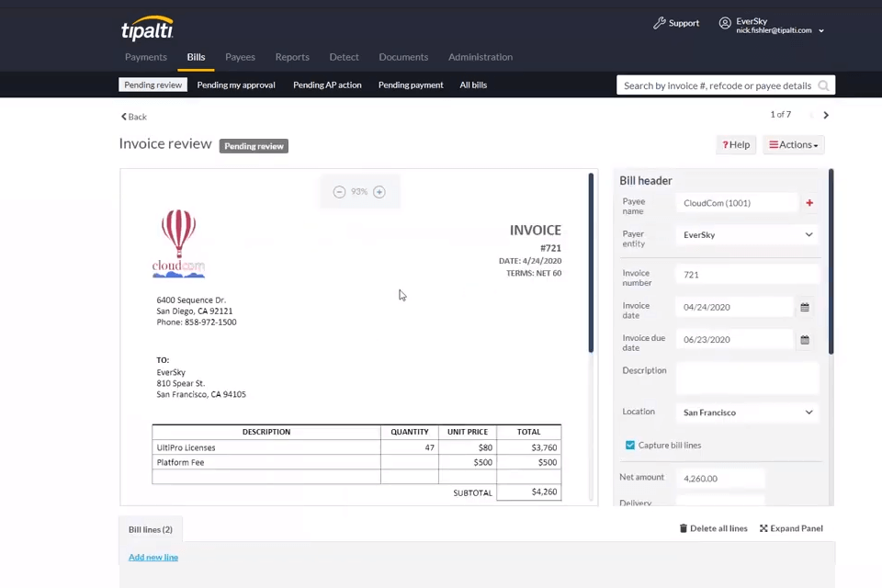This screenshot has width=882, height=588.
Task: Select the Pending my approval tab
Action: [236, 85]
